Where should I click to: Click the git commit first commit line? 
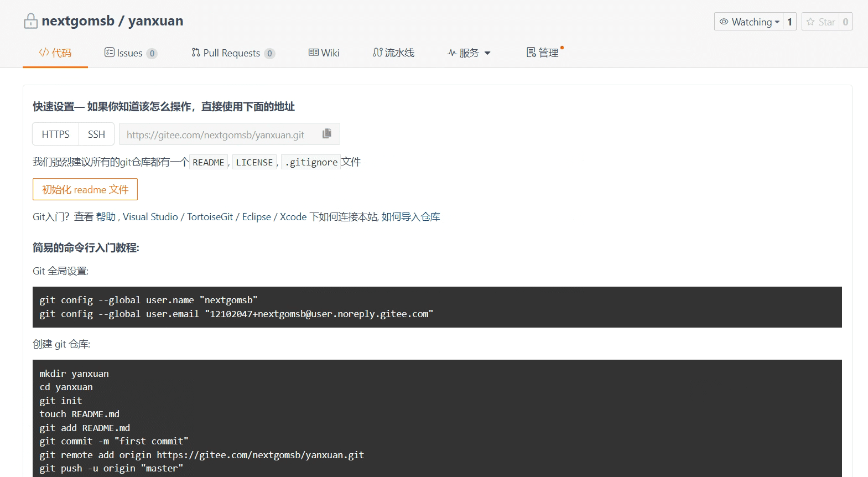[x=114, y=441]
